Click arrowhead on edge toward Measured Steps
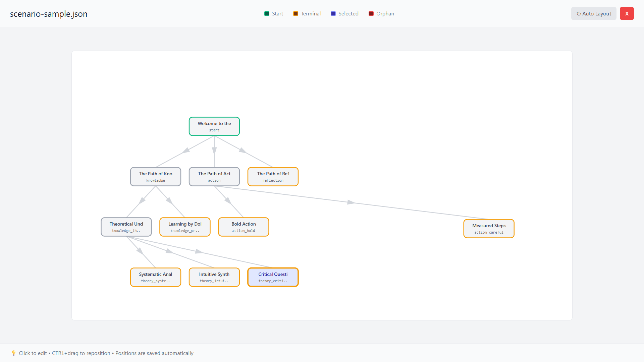 (351, 202)
